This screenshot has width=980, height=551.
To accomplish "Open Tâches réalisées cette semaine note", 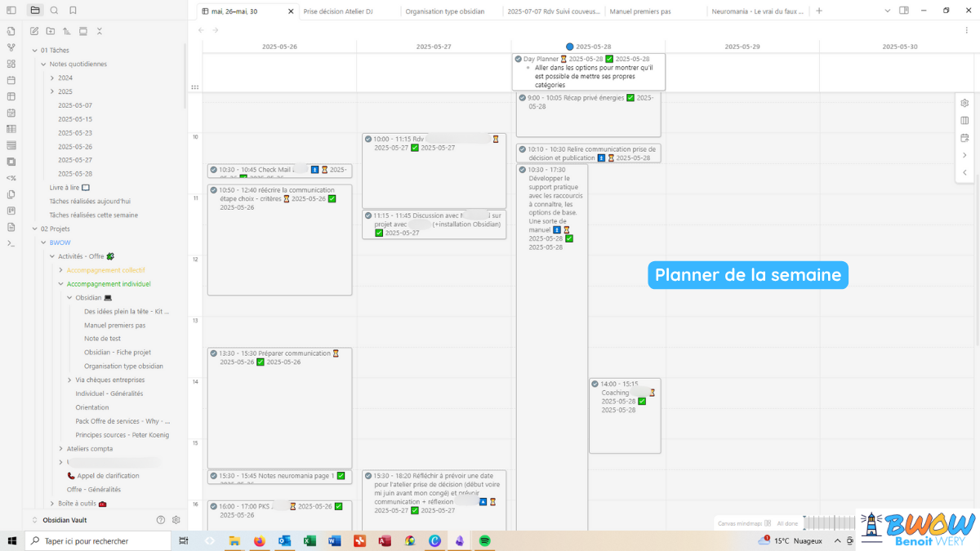I will (94, 216).
